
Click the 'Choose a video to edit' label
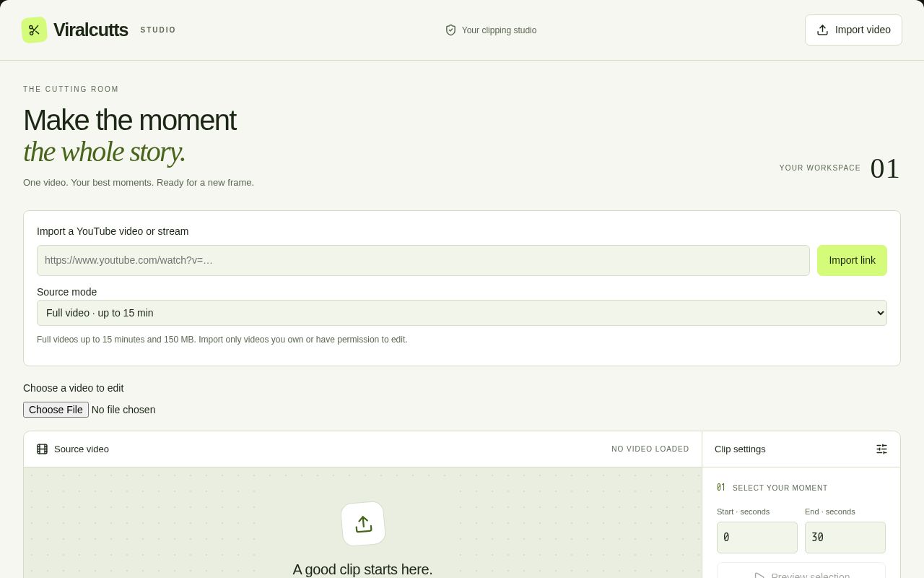pos(74,388)
